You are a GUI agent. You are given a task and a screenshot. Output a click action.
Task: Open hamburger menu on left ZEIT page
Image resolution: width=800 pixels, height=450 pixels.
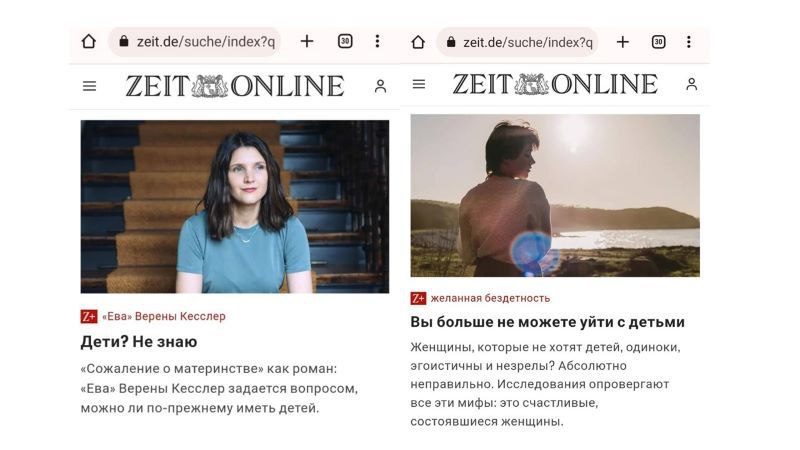89,86
